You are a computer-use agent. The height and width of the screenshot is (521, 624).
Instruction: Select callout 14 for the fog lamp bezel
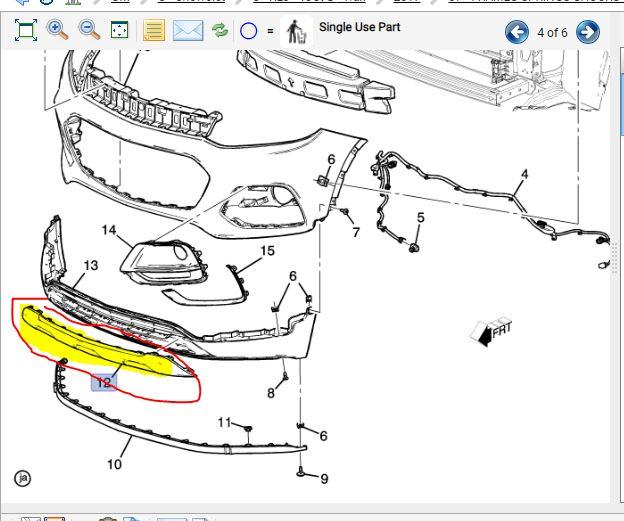pos(109,231)
